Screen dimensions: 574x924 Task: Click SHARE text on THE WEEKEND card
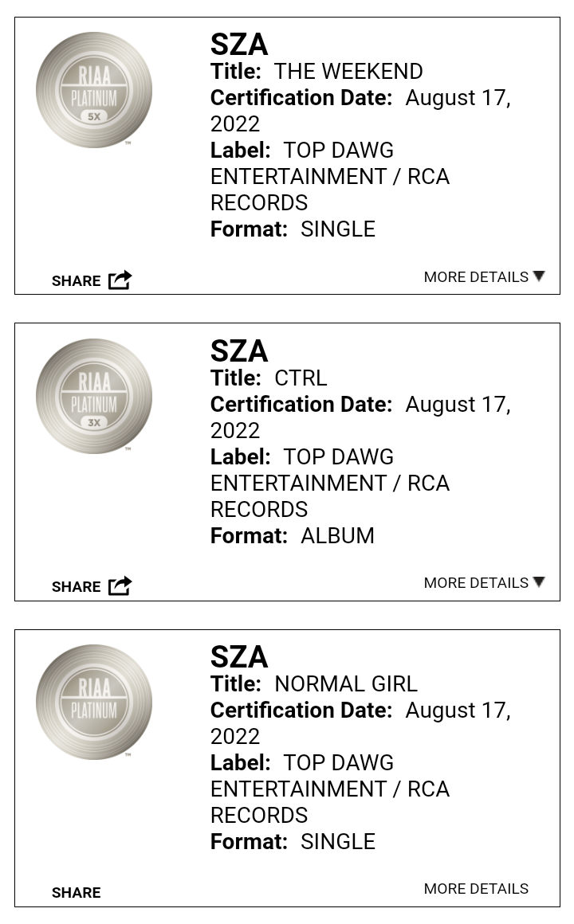click(x=76, y=281)
